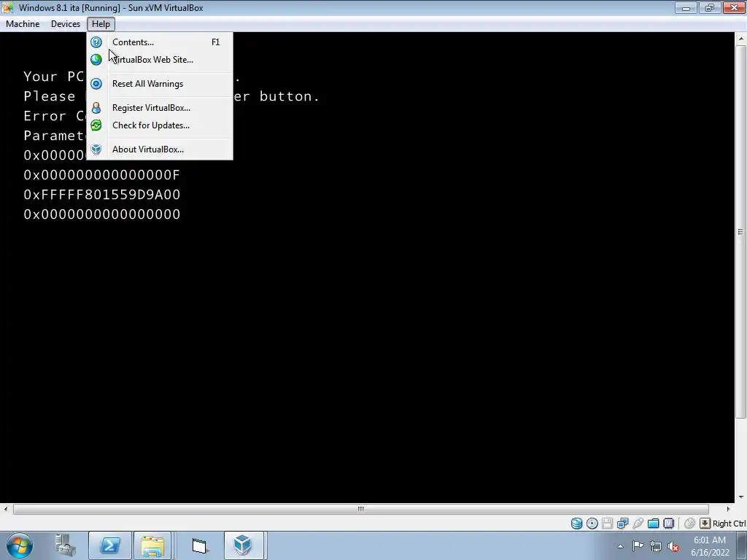Launch PowerShell from the taskbar
The width and height of the screenshot is (747, 560).
[x=109, y=545]
